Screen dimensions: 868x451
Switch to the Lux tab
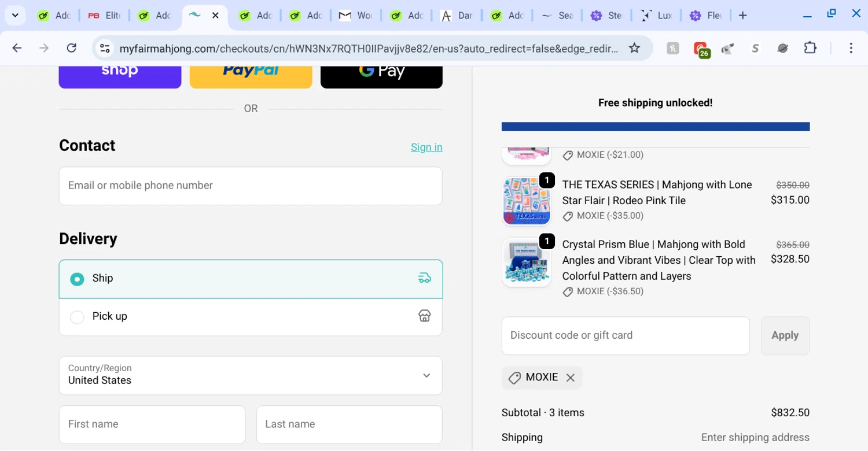tap(658, 16)
